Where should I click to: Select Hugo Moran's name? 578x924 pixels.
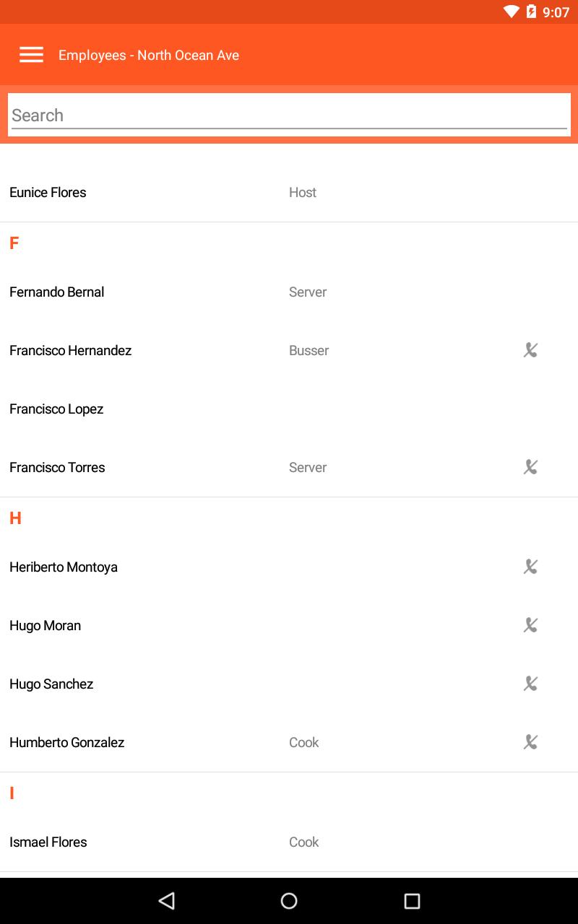46,626
